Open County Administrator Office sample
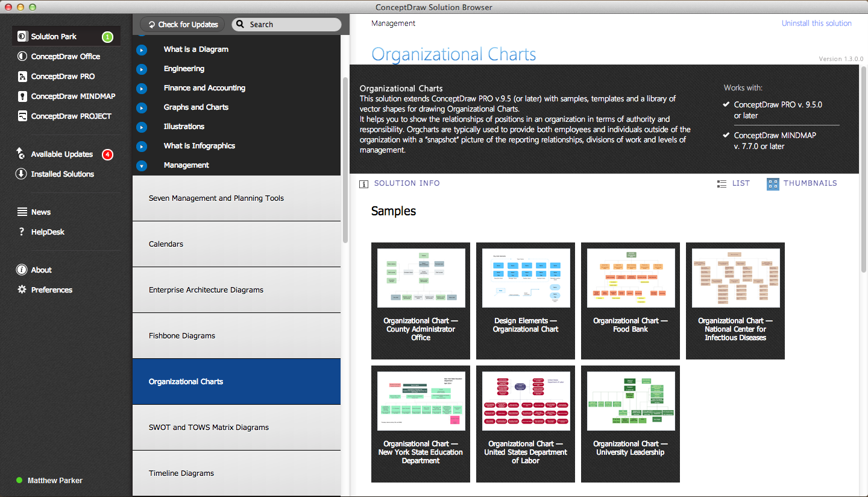Image resolution: width=868 pixels, height=497 pixels. [x=421, y=301]
